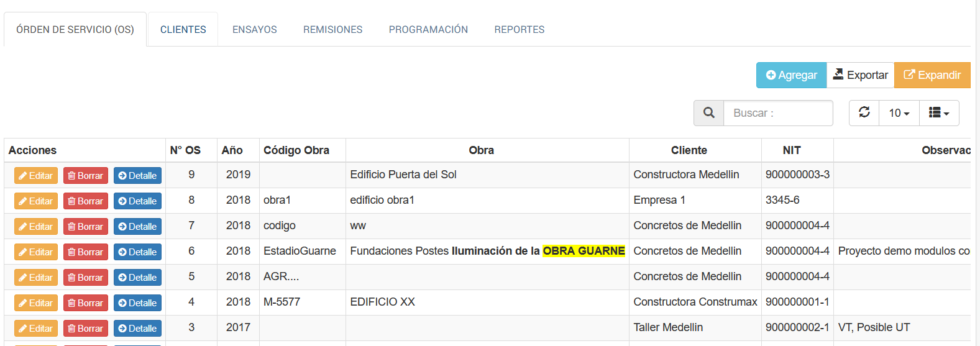980x346 pixels.
Task: Sort by the N° OS column header
Action: 185,150
